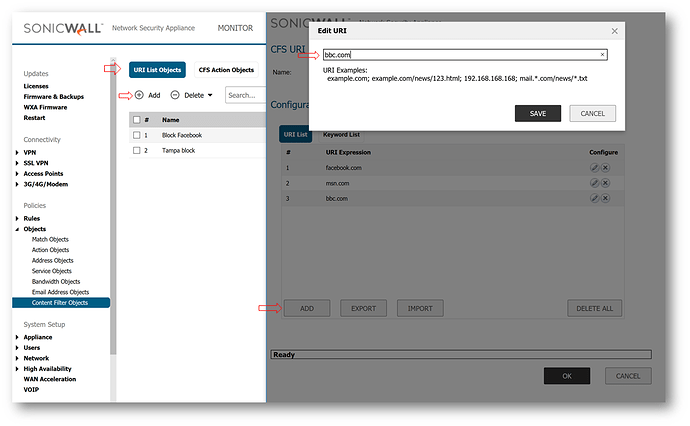Click the delete X icon for bbc.com
This screenshot has height=426, width=690.
(x=605, y=199)
